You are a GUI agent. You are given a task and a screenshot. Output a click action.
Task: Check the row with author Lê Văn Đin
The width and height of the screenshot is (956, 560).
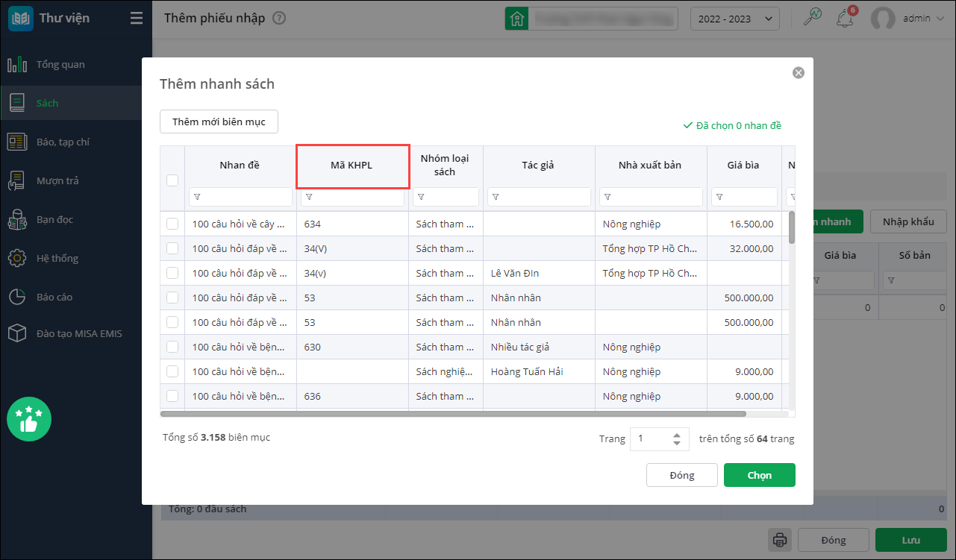click(x=172, y=273)
